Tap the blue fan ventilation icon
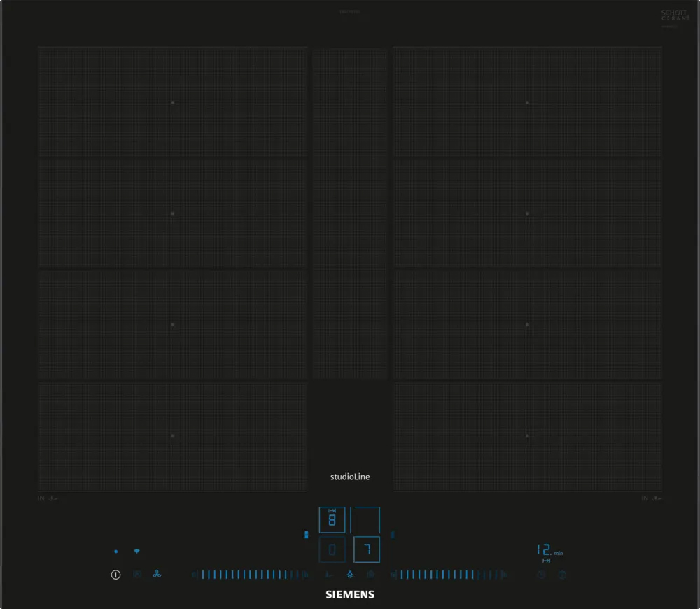700x609 pixels. point(157,575)
